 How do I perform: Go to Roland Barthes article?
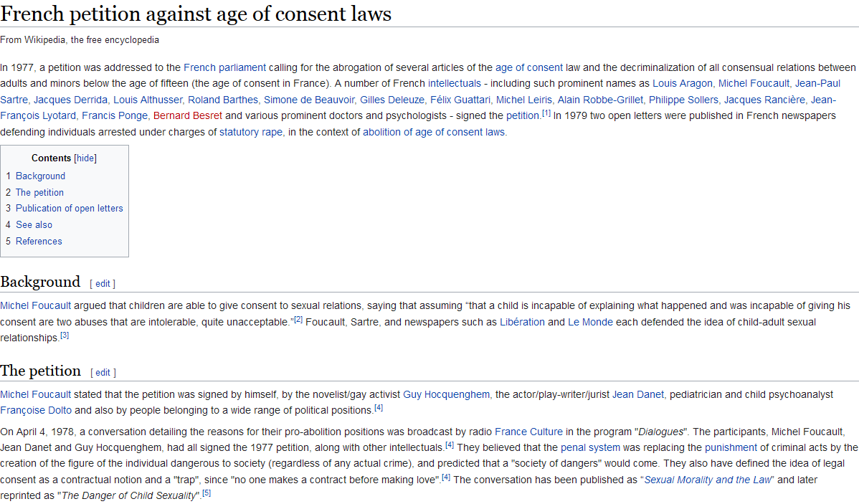click(223, 100)
